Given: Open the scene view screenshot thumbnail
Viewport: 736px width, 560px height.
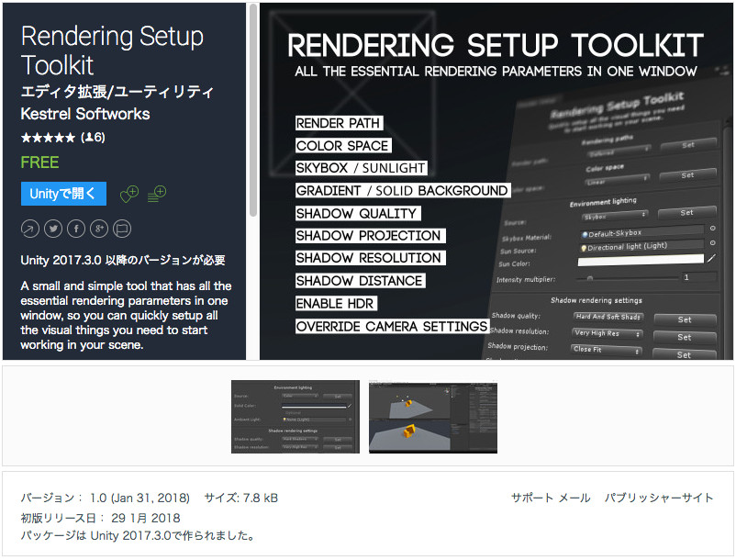Looking at the screenshot, I should [x=433, y=417].
